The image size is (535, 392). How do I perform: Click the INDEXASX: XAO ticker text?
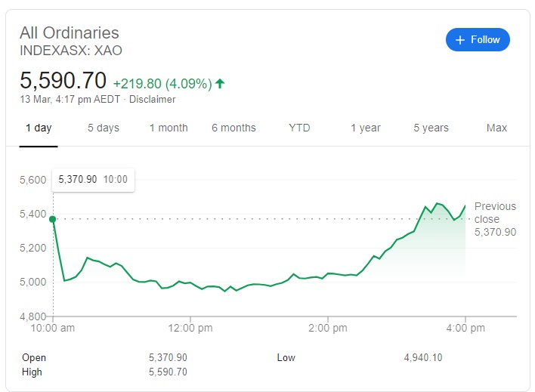point(71,51)
